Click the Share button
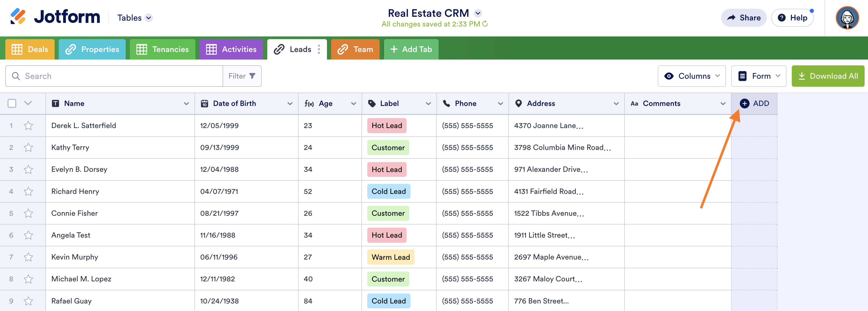Screen dimensions: 868x311 point(744,18)
